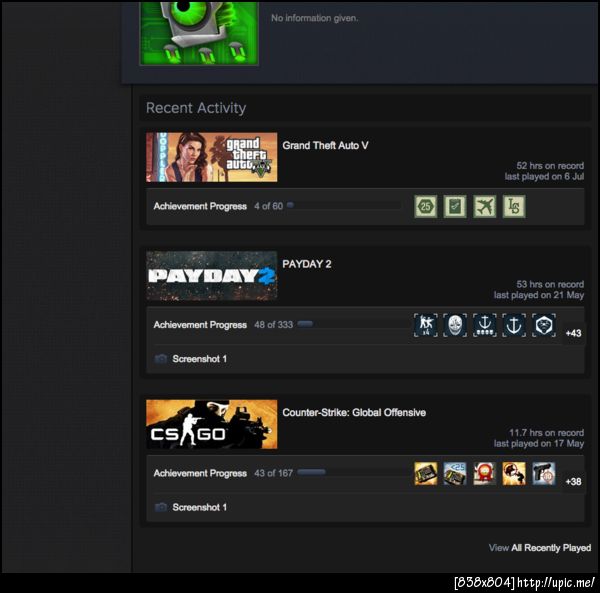Click CS:GO orange fighter achievement icon

(514, 474)
